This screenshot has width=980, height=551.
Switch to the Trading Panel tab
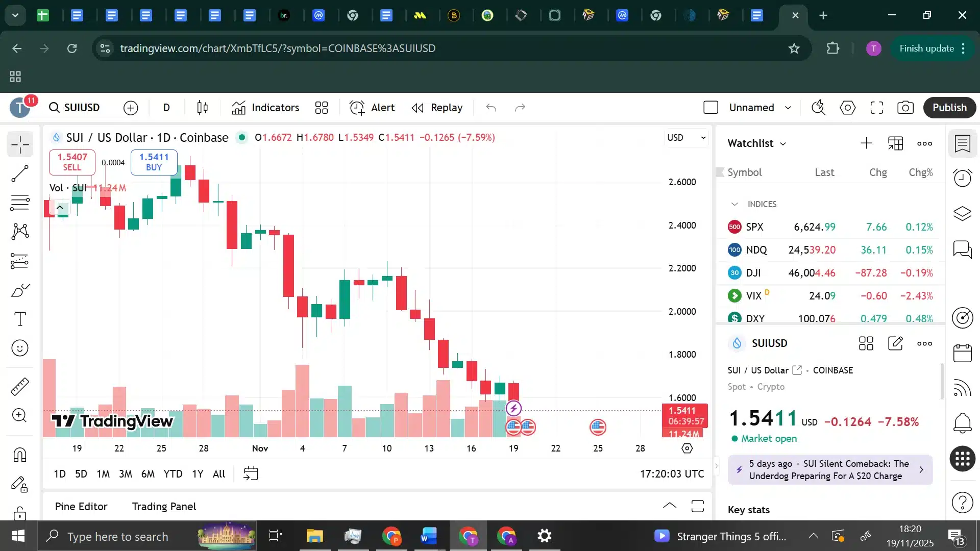(x=164, y=506)
